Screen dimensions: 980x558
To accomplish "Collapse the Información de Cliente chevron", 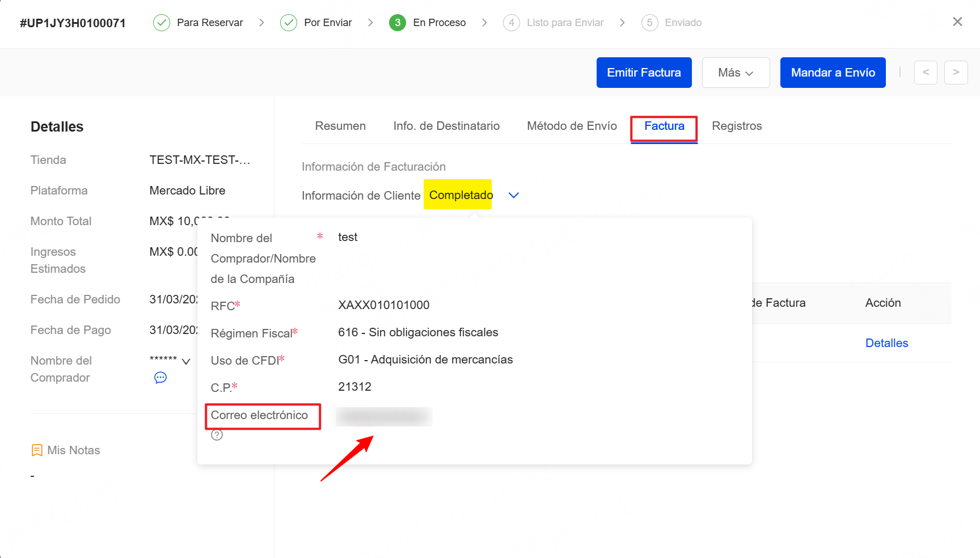I will pos(514,195).
